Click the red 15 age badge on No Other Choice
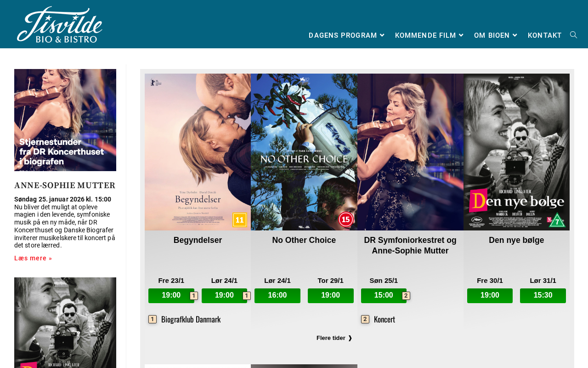 pos(346,219)
